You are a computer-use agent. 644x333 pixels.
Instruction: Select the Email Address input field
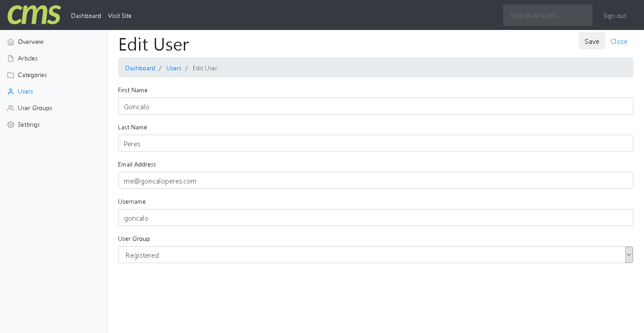tap(375, 180)
